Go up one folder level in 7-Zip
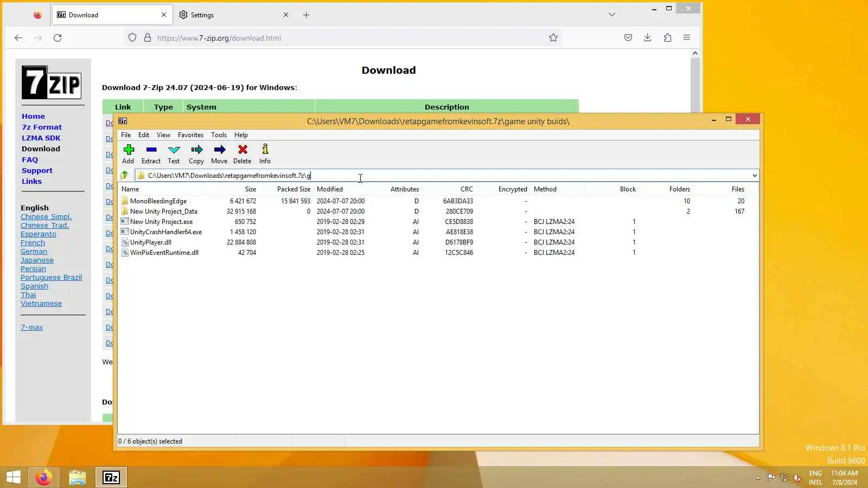 pos(124,175)
